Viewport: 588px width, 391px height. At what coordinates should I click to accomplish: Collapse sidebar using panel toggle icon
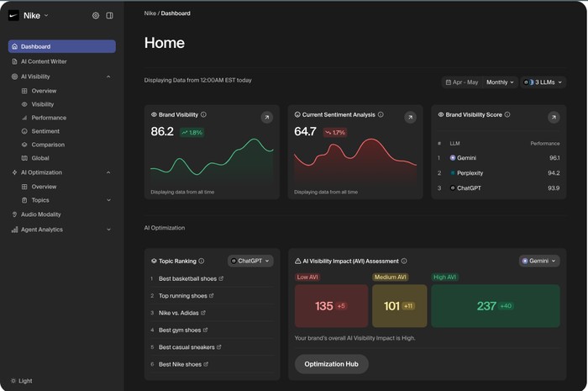[x=109, y=15]
